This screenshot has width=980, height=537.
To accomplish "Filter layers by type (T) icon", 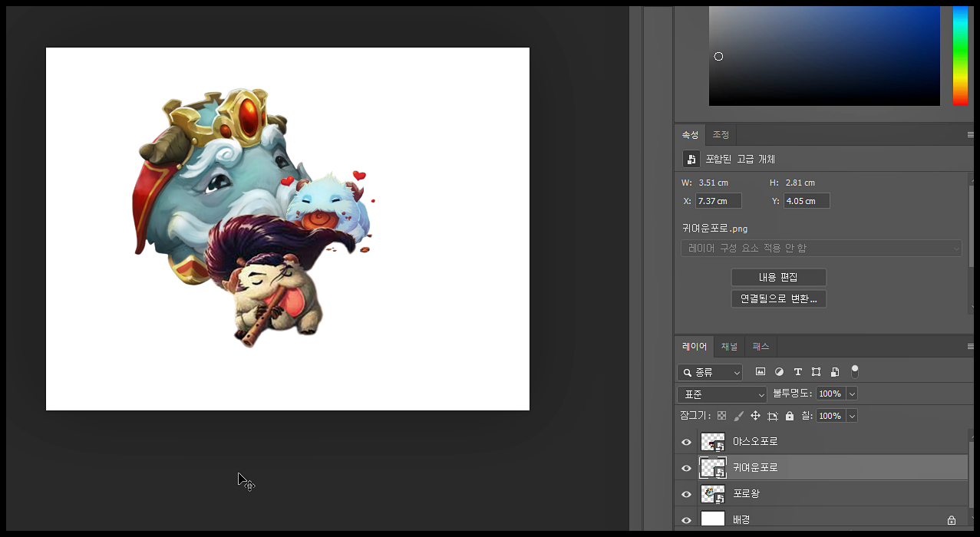I will point(797,372).
